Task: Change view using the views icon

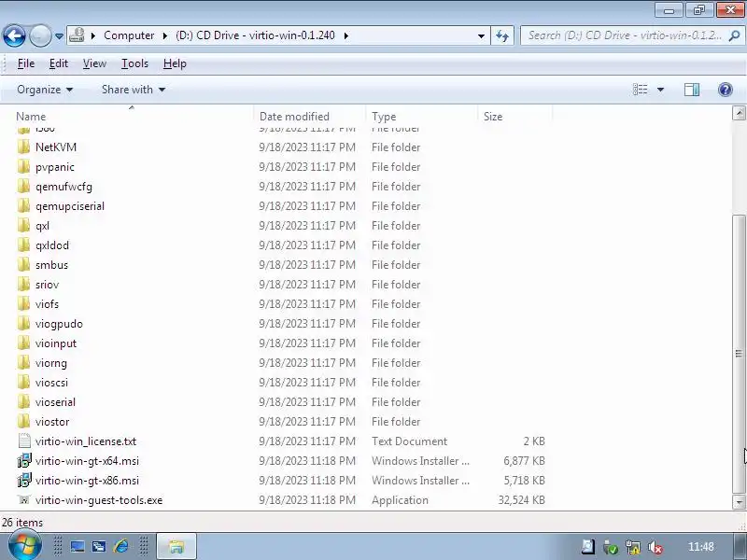Action: pyautogui.click(x=640, y=90)
